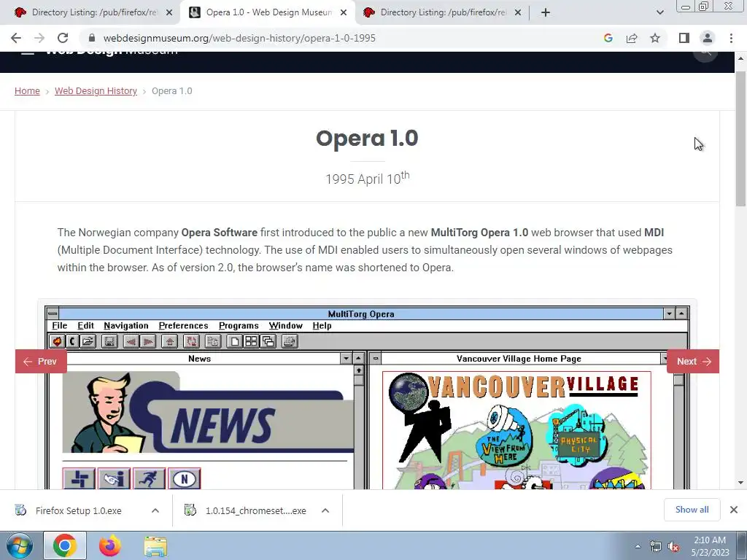This screenshot has height=560, width=747.
Task: Click the address bar URL
Action: pos(239,38)
